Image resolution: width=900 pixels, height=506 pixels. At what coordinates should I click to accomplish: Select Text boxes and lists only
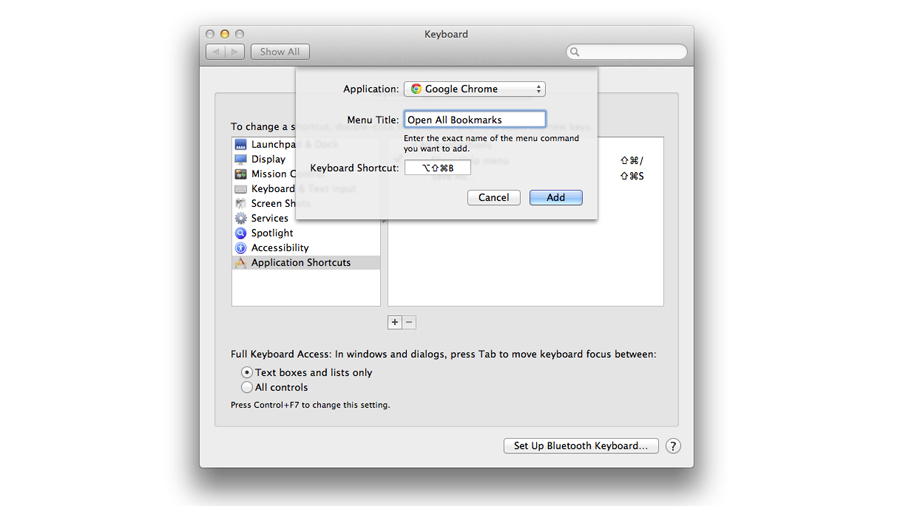click(x=246, y=372)
